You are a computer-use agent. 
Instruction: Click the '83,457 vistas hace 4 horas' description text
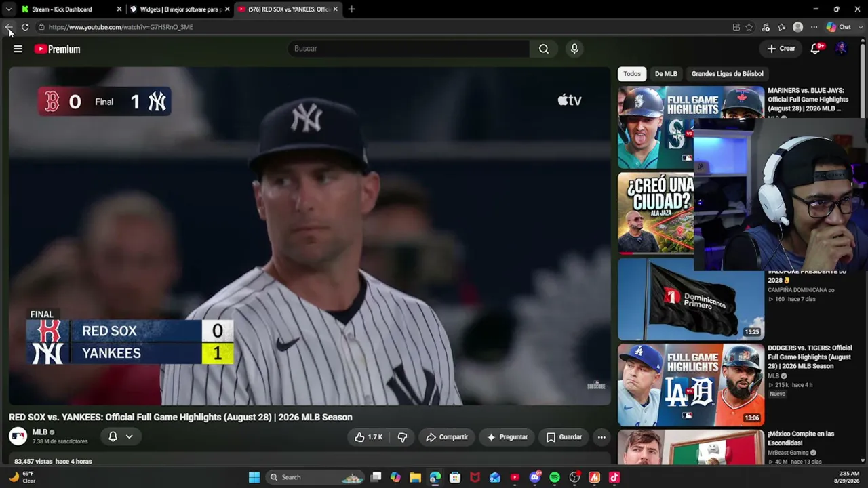tap(53, 462)
